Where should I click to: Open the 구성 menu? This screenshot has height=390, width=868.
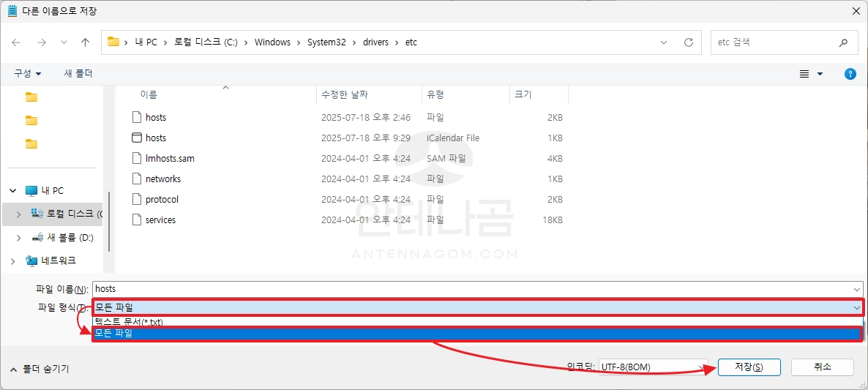point(28,74)
